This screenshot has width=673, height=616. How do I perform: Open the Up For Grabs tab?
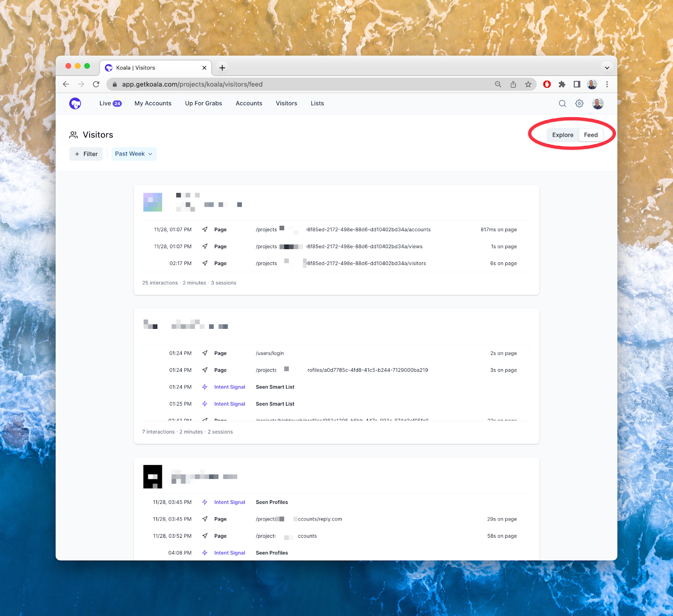[203, 103]
